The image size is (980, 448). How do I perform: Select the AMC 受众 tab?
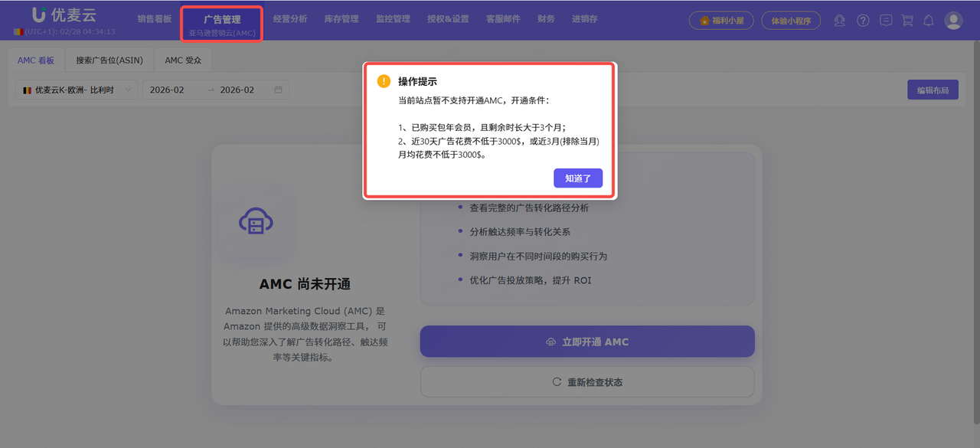pos(182,60)
